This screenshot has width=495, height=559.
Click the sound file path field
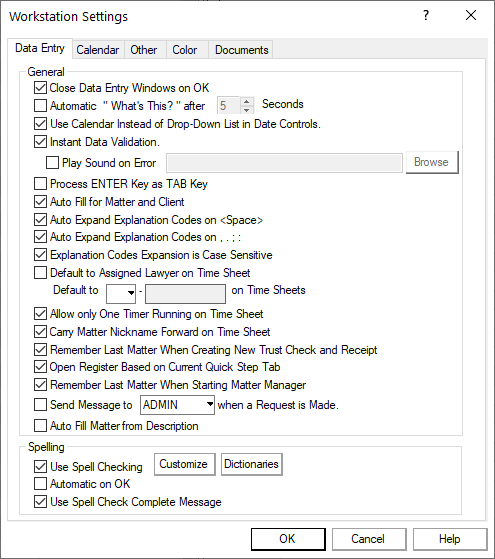[x=284, y=163]
